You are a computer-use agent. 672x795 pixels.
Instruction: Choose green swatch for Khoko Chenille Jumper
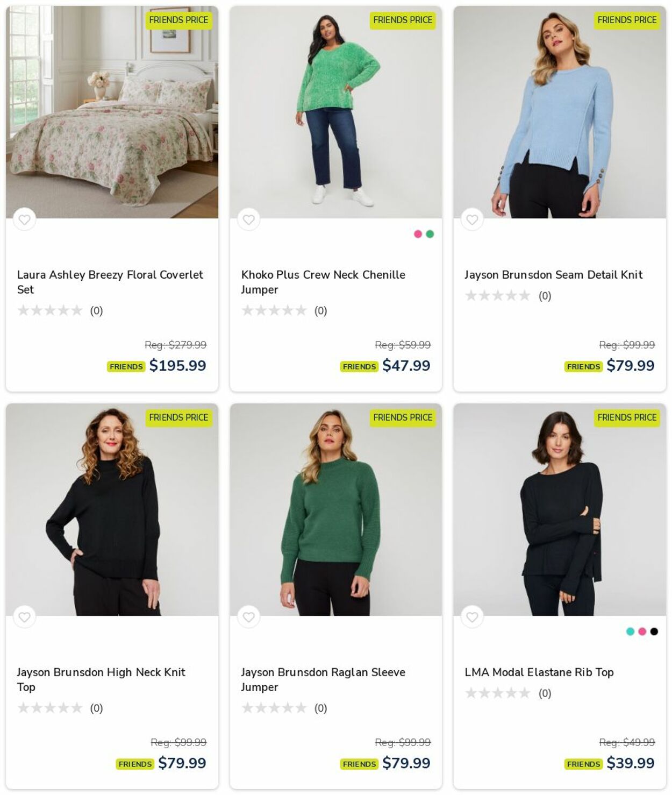click(430, 234)
